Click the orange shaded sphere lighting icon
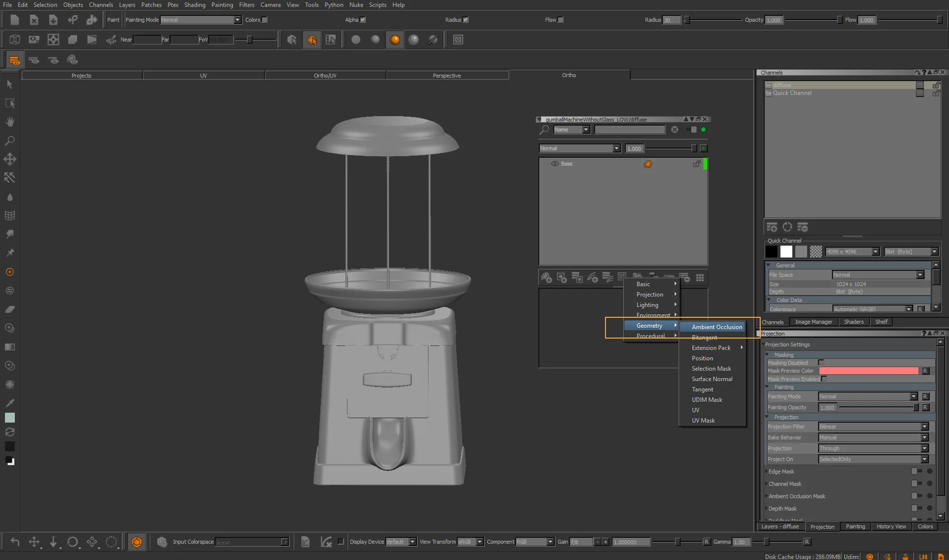 [x=394, y=40]
